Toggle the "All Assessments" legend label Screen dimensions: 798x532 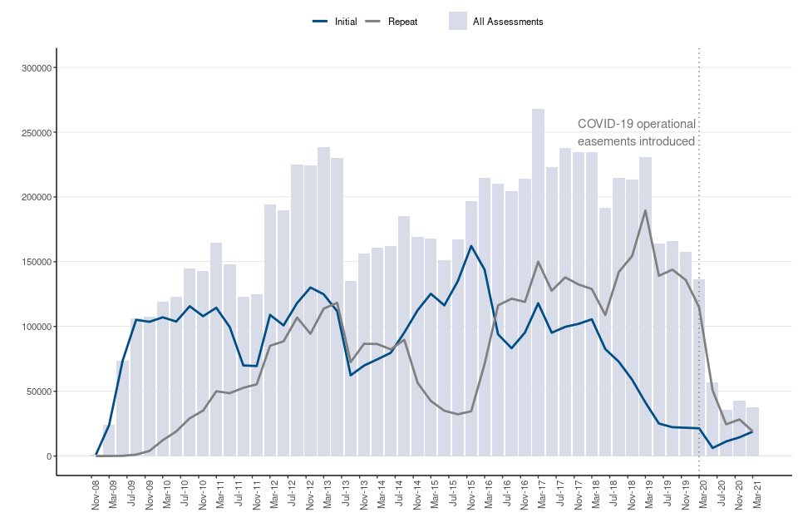[507, 22]
